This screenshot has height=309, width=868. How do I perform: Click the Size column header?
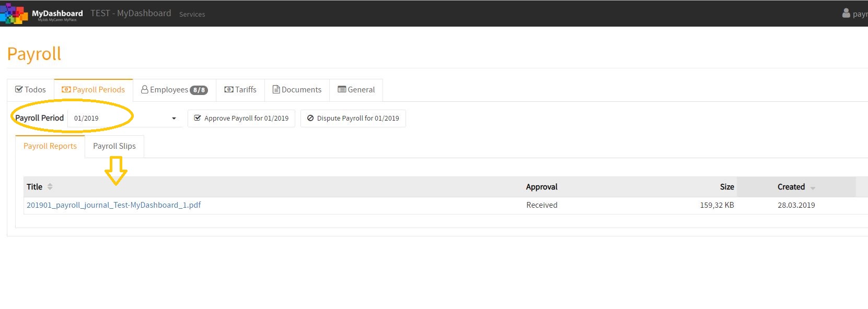(727, 187)
